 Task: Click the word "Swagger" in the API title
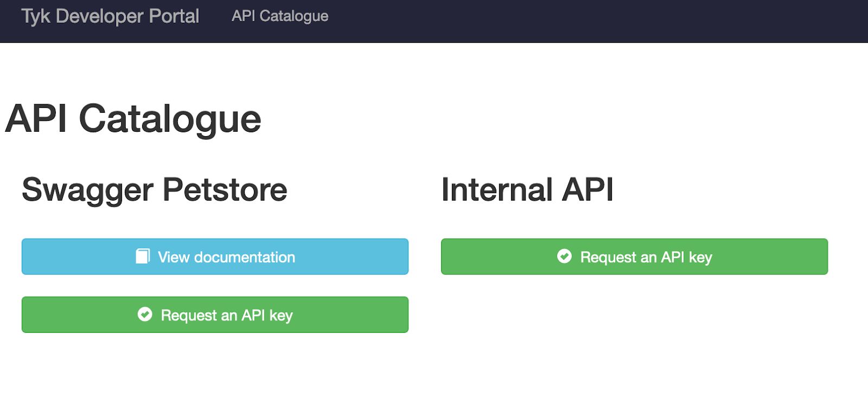click(x=88, y=190)
